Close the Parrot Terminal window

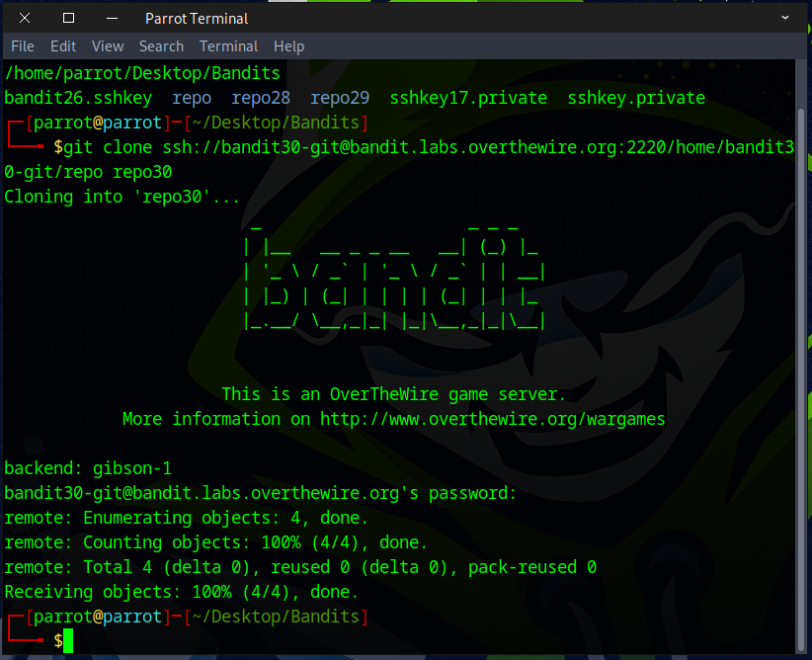25,18
